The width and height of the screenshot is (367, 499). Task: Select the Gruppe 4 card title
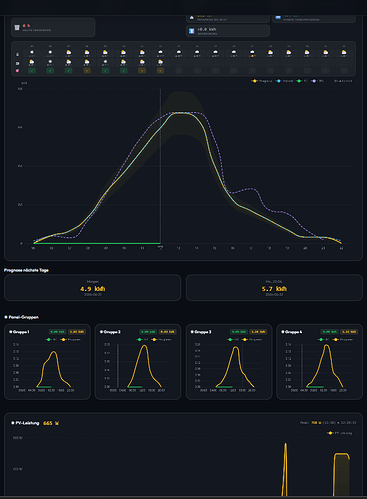[x=292, y=332]
